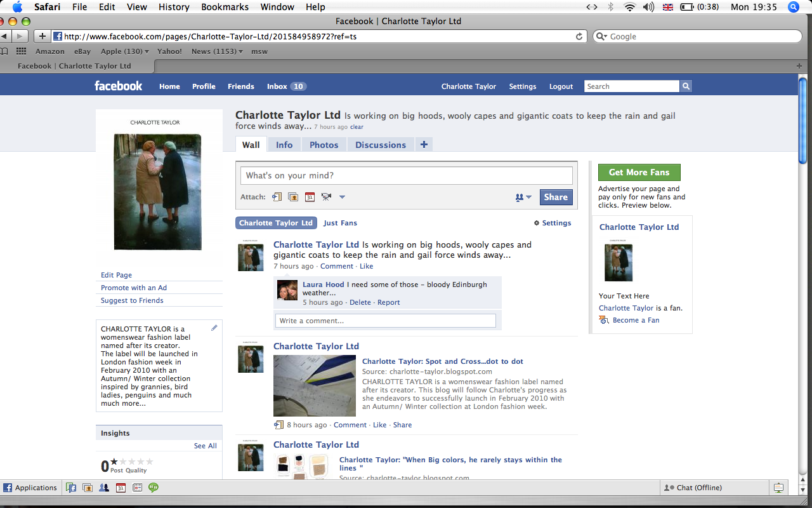Open Friends in Facebook navigation
The image size is (812, 508).
click(241, 86)
